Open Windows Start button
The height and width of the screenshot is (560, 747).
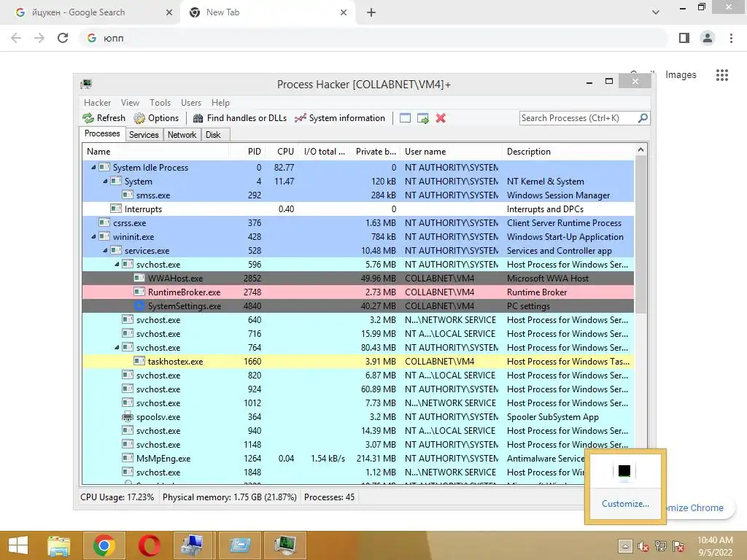pyautogui.click(x=18, y=545)
